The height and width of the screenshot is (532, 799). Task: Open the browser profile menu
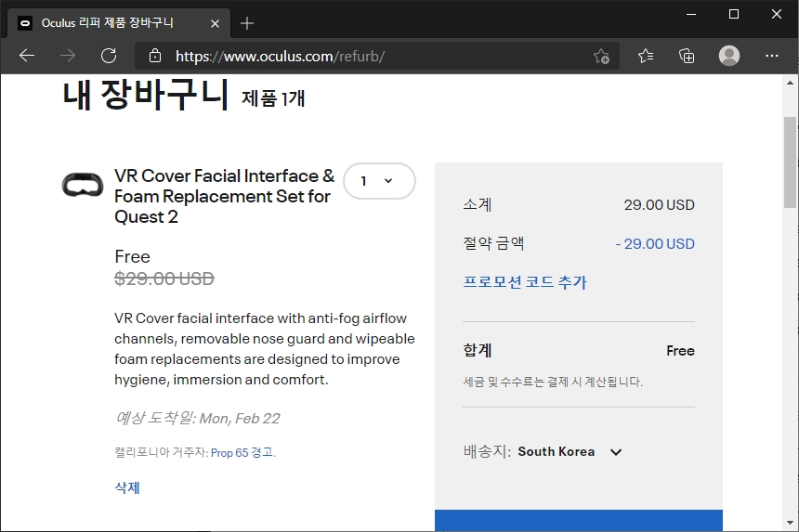click(729, 56)
